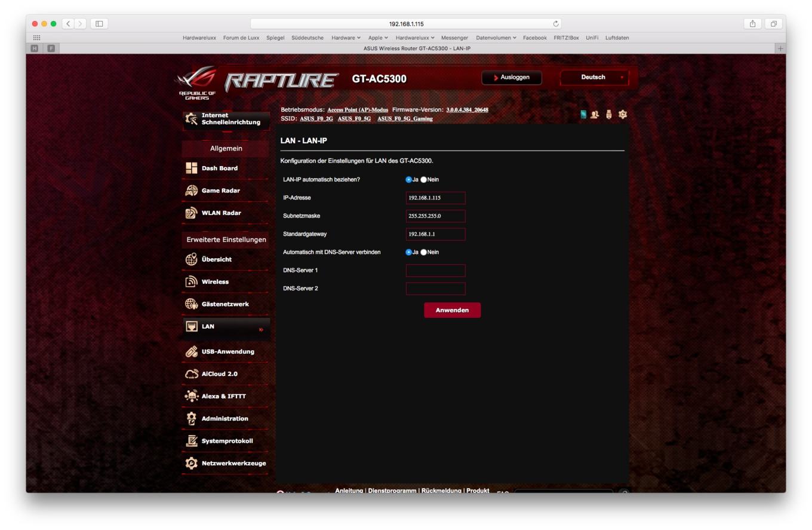Go forward in Safari
Screen dimensions: 812x530
(x=81, y=24)
